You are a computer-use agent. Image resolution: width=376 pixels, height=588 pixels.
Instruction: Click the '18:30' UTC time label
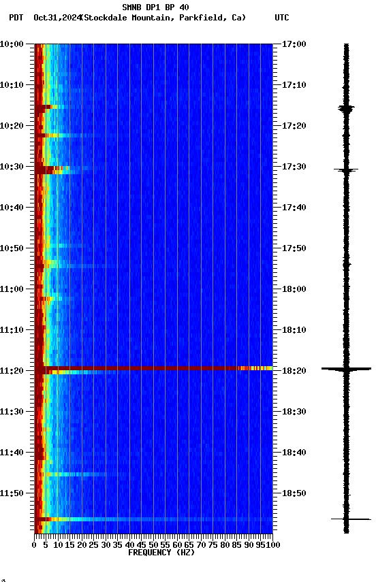tap(294, 412)
